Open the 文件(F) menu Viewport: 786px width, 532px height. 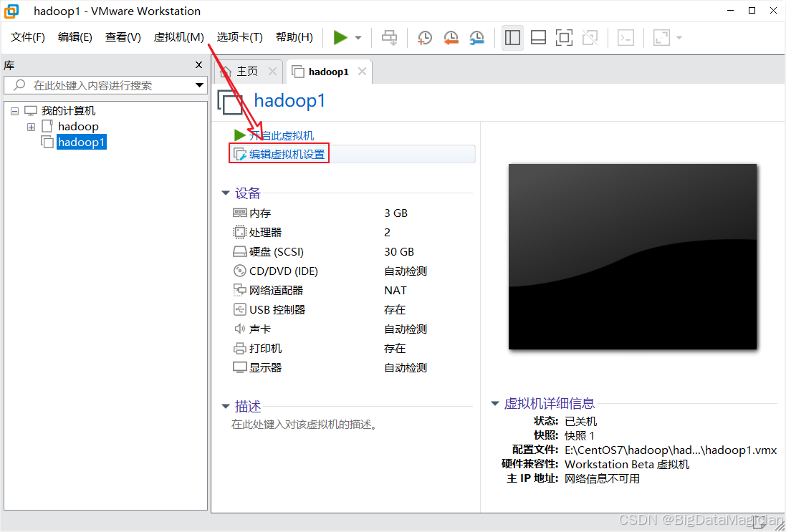point(27,37)
